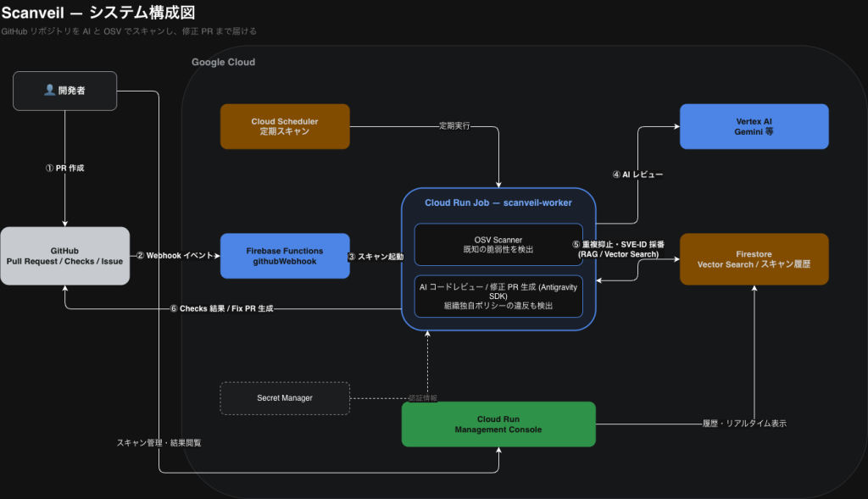The height and width of the screenshot is (499, 868).
Task: Select the Secret Manager dashed box
Action: 285,398
